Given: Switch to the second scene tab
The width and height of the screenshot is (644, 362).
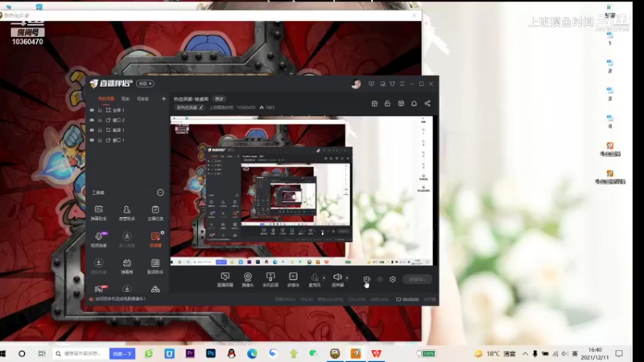Looking at the screenshot, I should 126,99.
